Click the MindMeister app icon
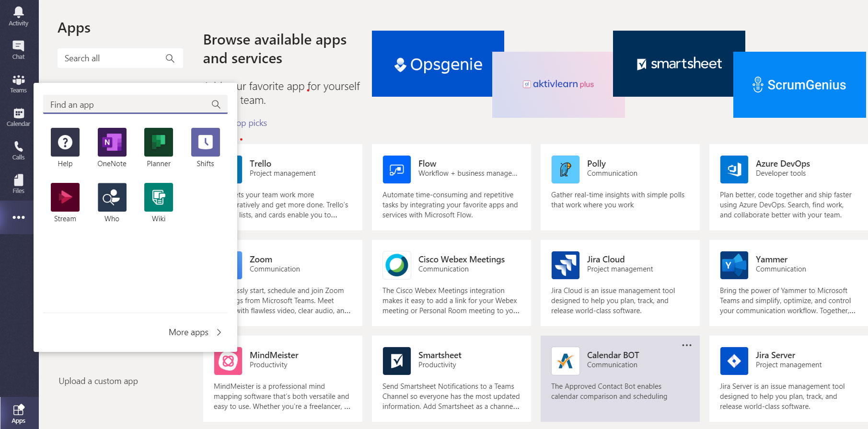The width and height of the screenshot is (868, 429). pos(228,361)
